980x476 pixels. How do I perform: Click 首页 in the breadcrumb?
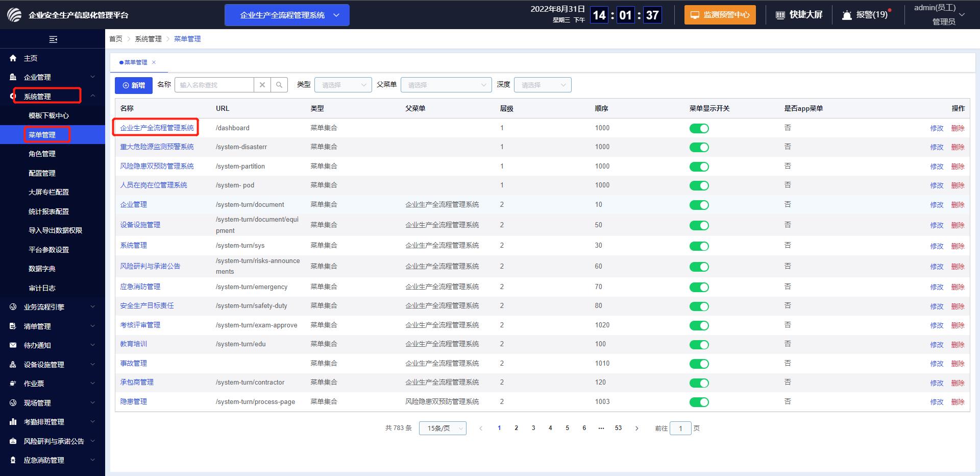[x=116, y=39]
